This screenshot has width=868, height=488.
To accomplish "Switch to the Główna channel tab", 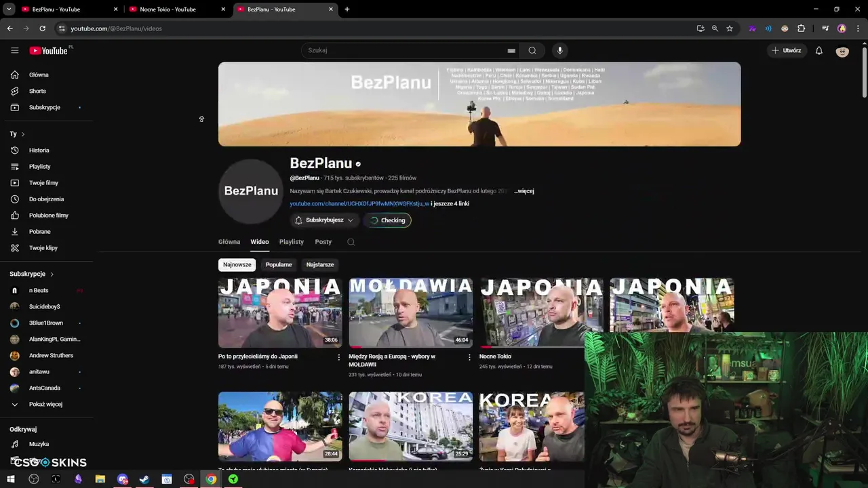I will pos(229,242).
